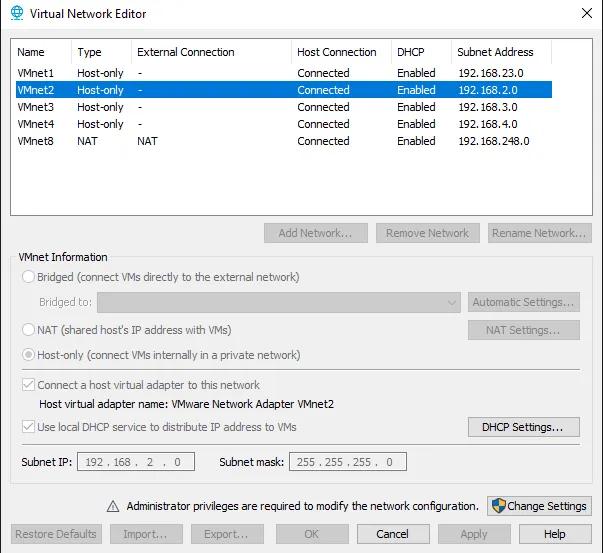Click NAT type cell for VMnet8

pyautogui.click(x=87, y=141)
